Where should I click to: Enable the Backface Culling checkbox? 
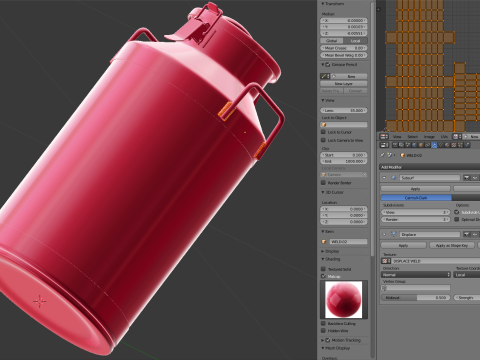coord(323,323)
